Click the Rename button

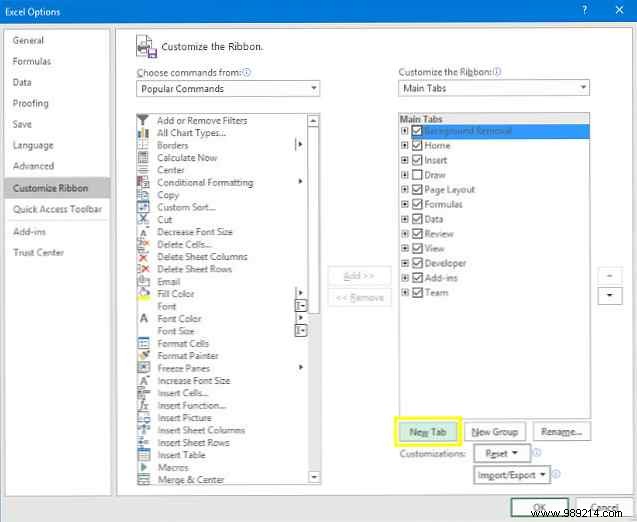click(x=561, y=432)
